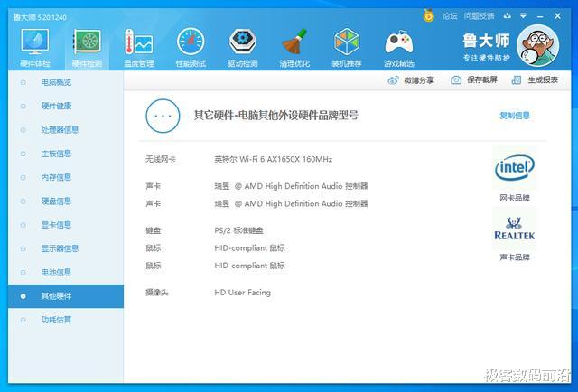Open 装机推荐 cube icon
The height and width of the screenshot is (392, 578).
pyautogui.click(x=347, y=48)
